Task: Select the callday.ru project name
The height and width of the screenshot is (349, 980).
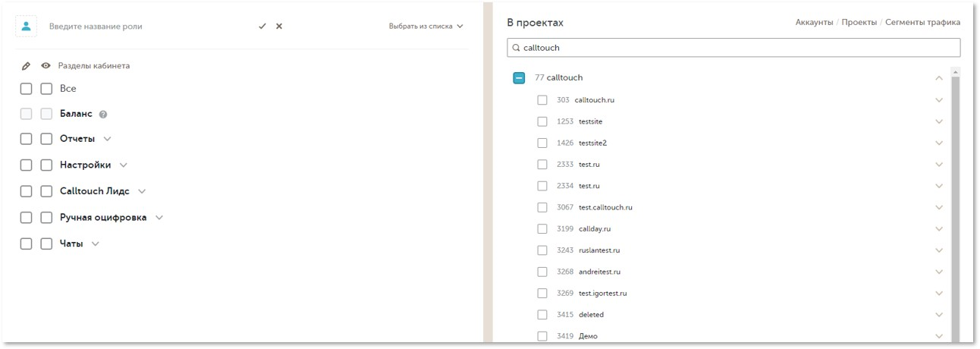Action: (x=595, y=228)
